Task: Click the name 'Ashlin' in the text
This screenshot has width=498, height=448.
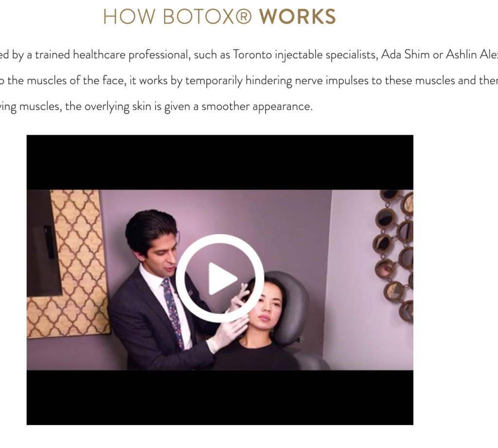Action: (462, 54)
